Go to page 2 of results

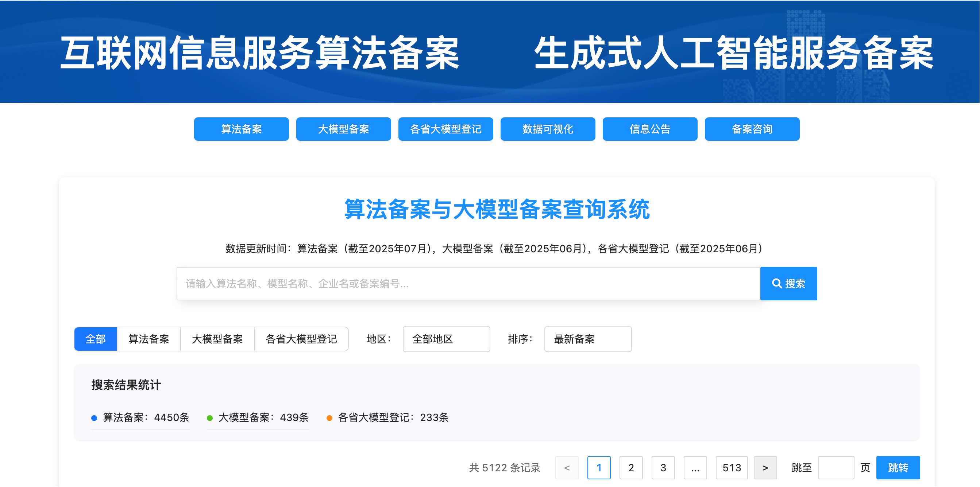[x=631, y=468]
